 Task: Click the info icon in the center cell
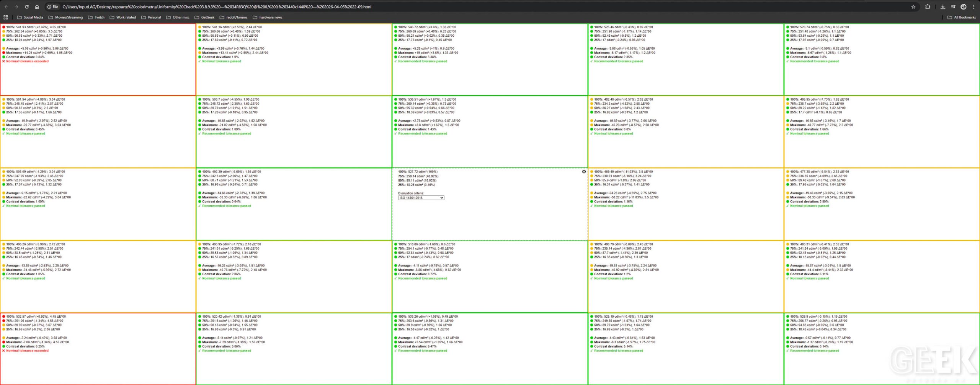tap(584, 172)
